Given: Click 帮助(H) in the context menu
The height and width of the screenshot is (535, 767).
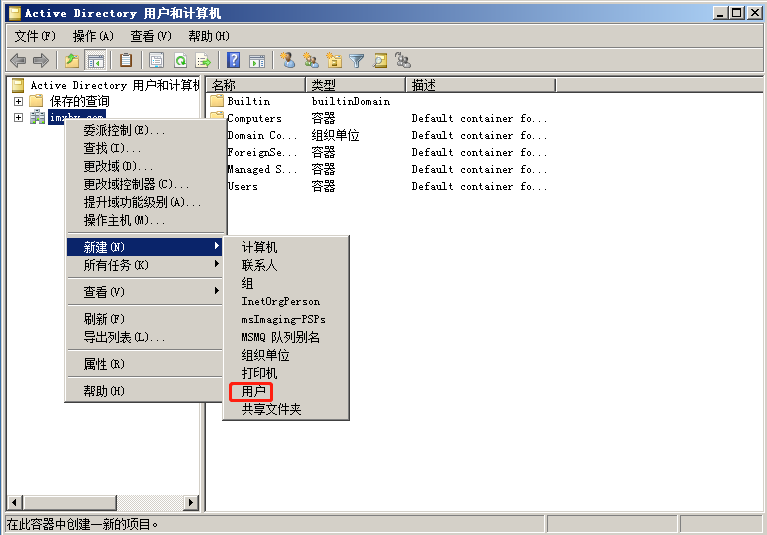Looking at the screenshot, I should pos(145,391).
